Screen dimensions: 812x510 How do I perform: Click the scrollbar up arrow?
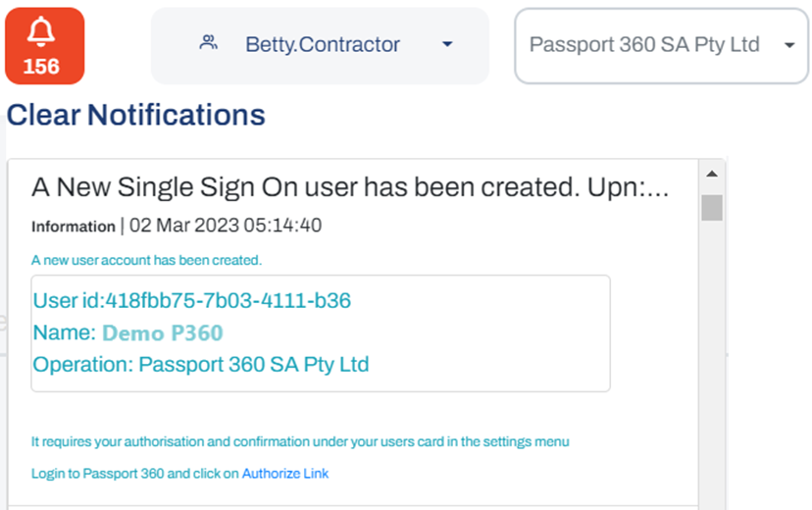(x=712, y=174)
